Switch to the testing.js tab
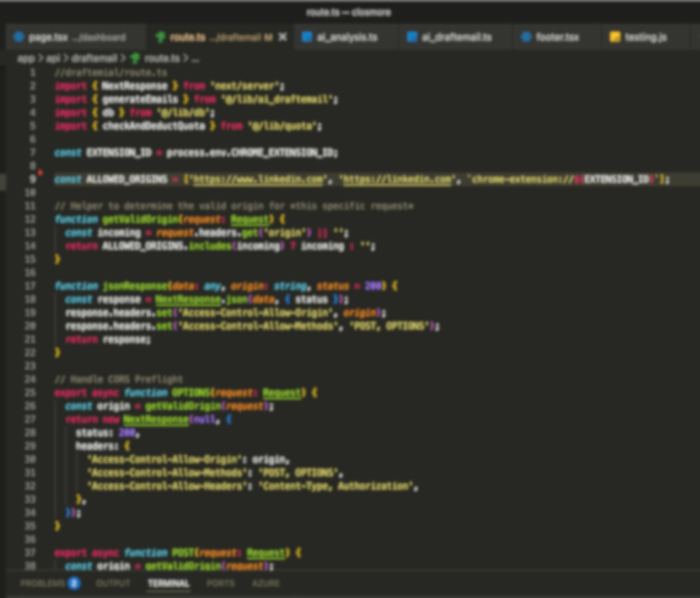This screenshot has width=700, height=598. [x=645, y=37]
